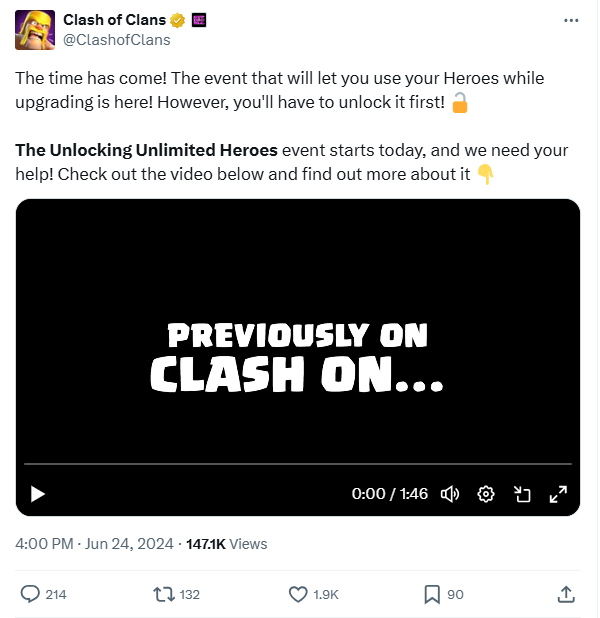Screen dimensions: 600x618
Task: Open Clash of Clans profile avatar
Action: pos(35,30)
